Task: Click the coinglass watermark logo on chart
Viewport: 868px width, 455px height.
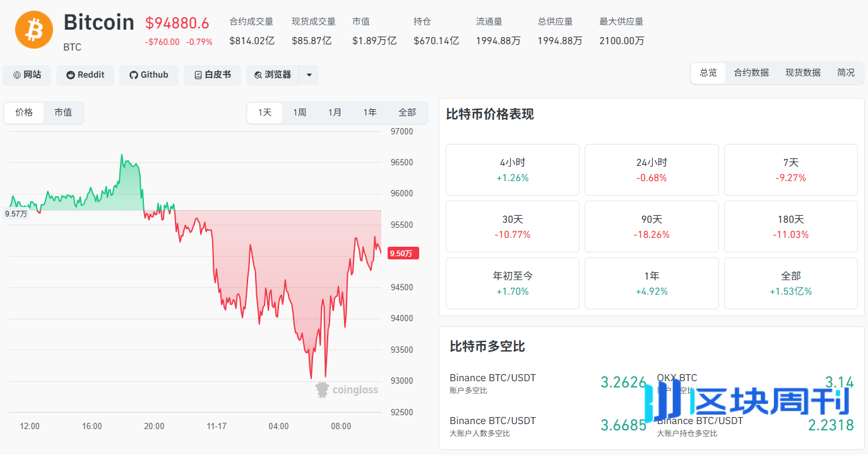Action: tap(347, 390)
